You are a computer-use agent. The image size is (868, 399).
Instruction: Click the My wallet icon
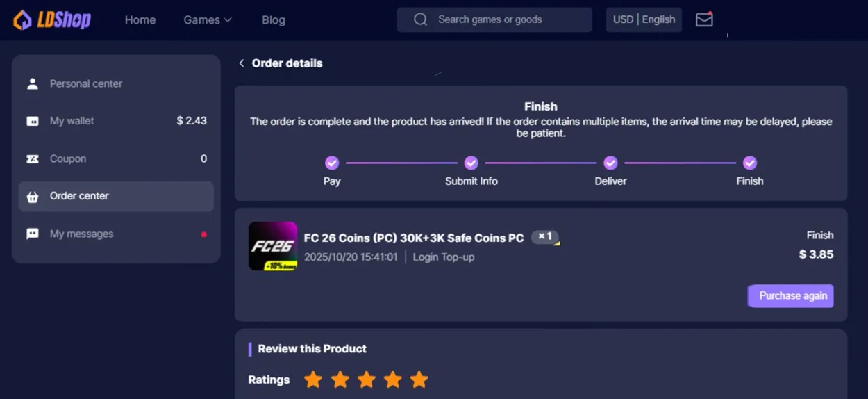[33, 121]
